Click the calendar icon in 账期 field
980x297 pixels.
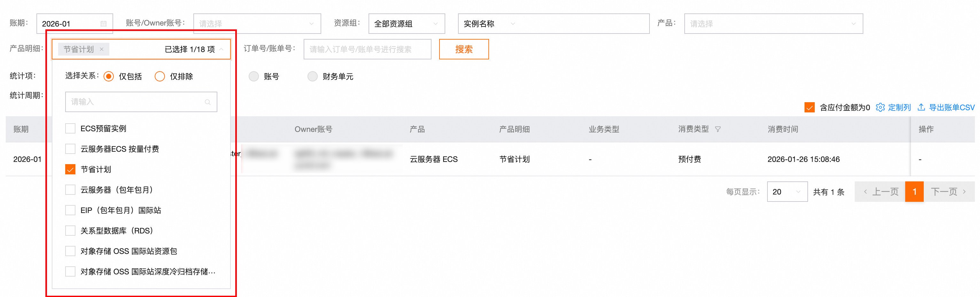click(104, 24)
